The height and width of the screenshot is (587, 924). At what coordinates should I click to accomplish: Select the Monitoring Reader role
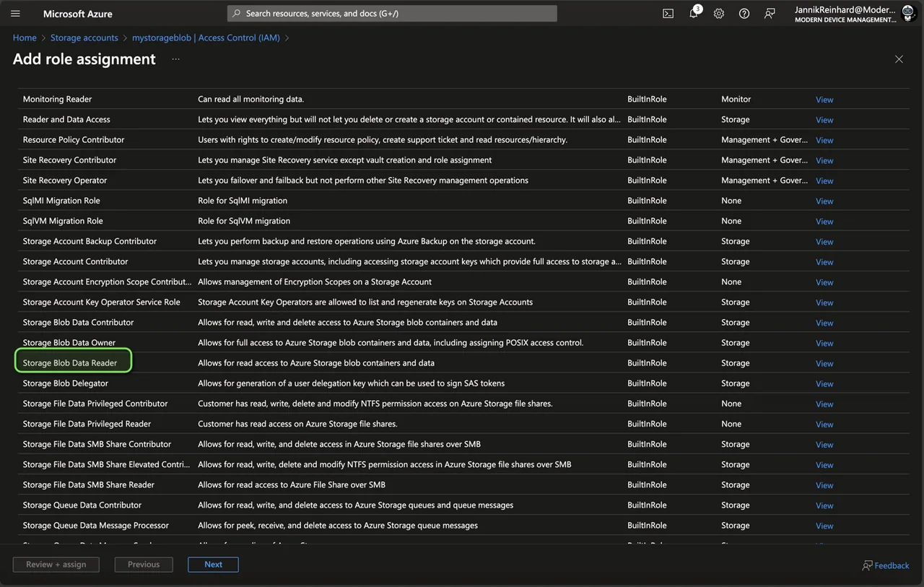click(x=58, y=99)
